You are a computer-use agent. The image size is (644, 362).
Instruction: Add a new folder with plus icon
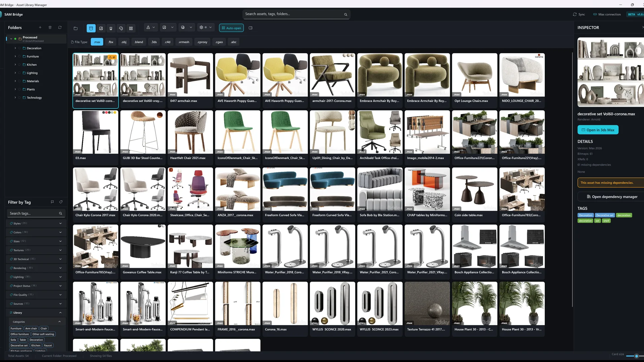tap(40, 27)
